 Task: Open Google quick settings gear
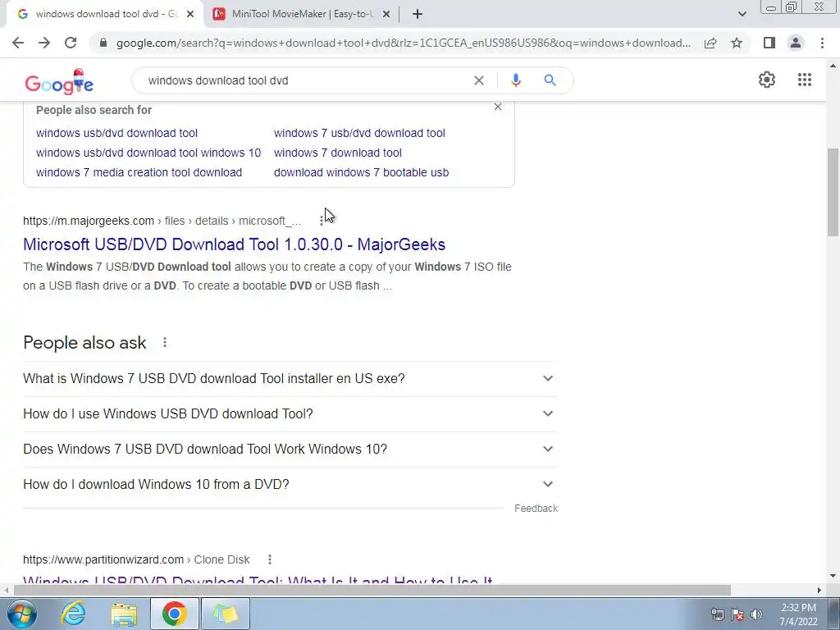[x=767, y=80]
